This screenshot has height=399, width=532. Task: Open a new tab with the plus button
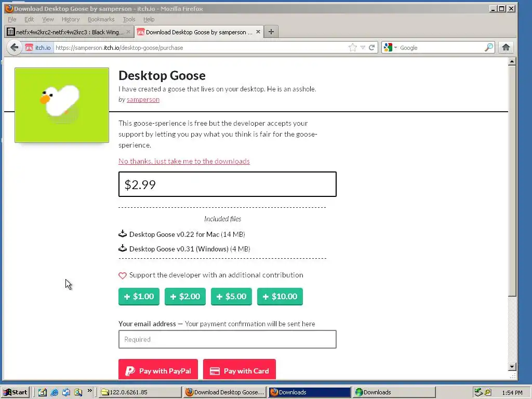click(x=271, y=32)
